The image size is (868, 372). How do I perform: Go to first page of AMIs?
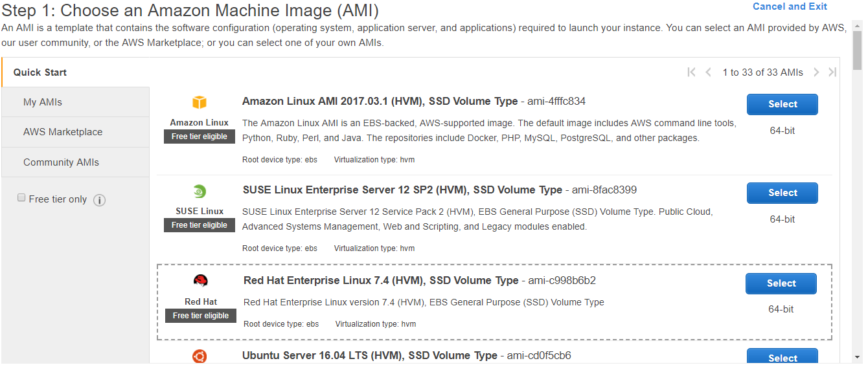[x=691, y=72]
